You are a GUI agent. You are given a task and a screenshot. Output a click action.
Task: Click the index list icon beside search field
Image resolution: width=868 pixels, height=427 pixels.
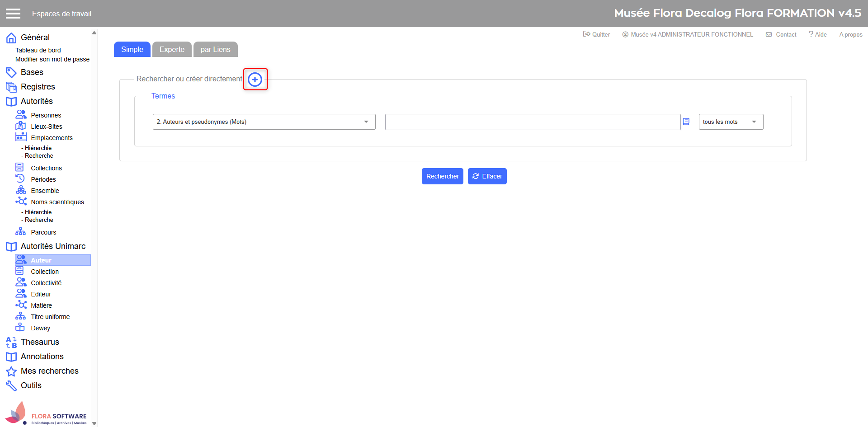[686, 122]
